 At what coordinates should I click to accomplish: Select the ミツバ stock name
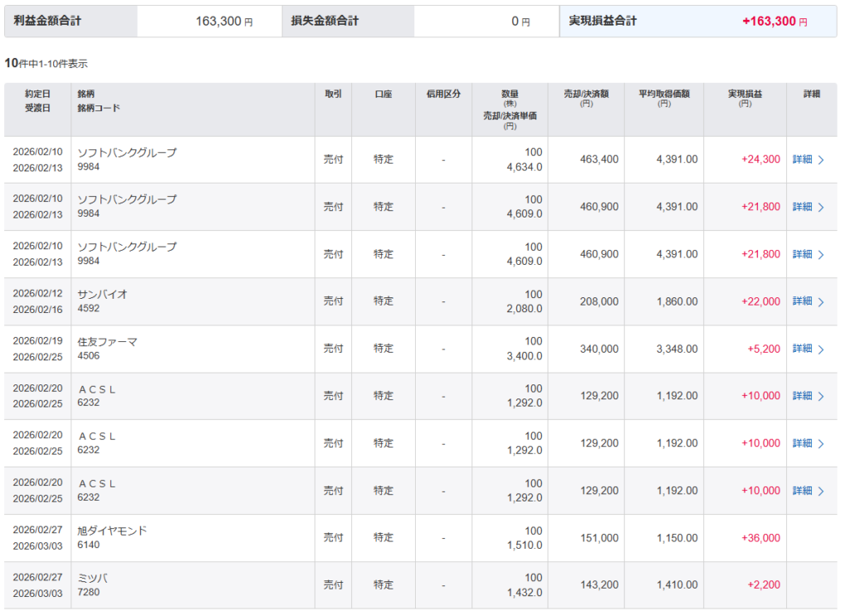(92, 578)
